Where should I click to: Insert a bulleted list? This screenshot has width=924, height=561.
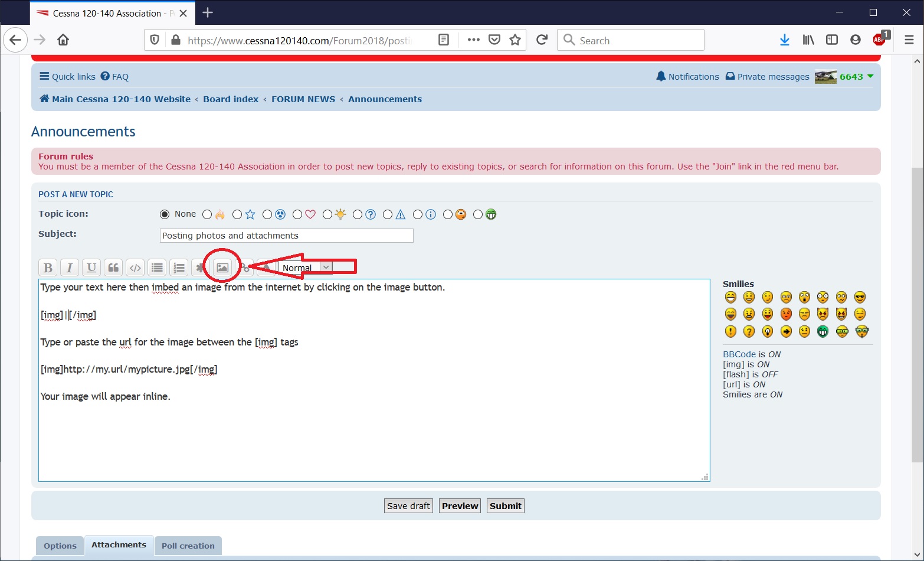(157, 268)
